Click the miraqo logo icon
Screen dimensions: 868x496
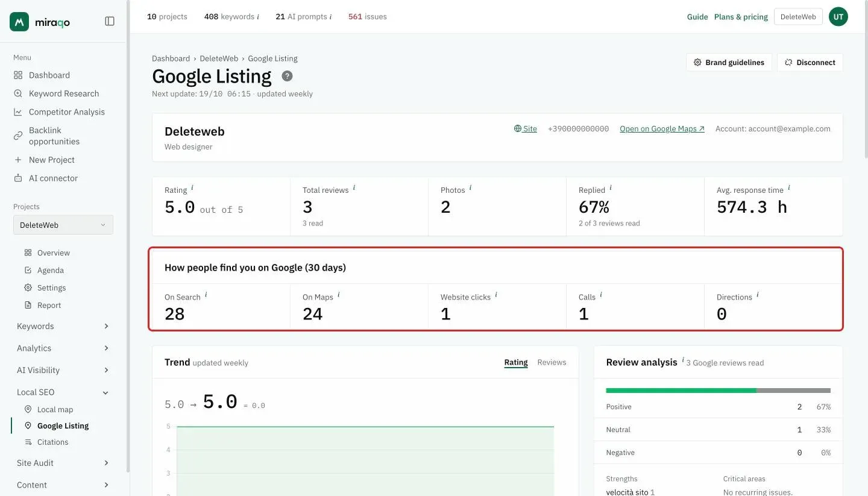coord(19,22)
